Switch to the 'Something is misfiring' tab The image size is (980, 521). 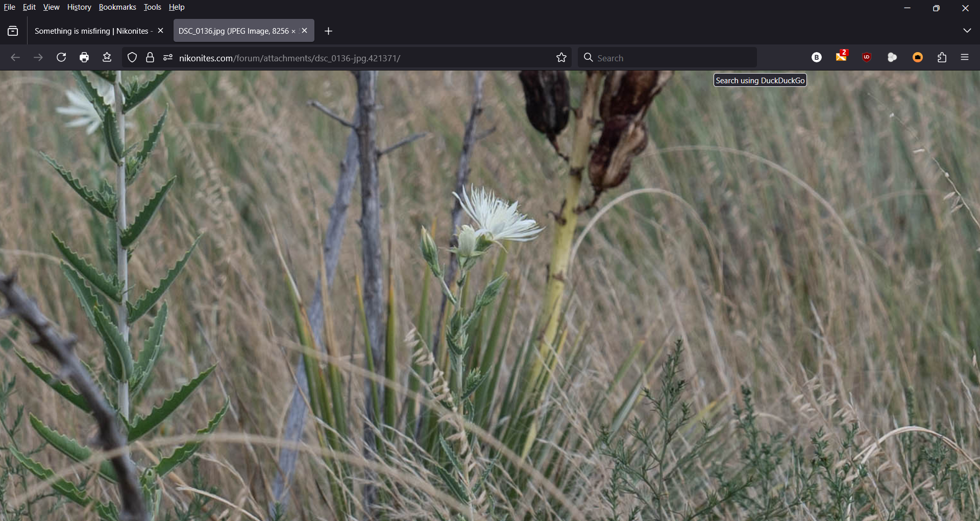[x=92, y=31]
